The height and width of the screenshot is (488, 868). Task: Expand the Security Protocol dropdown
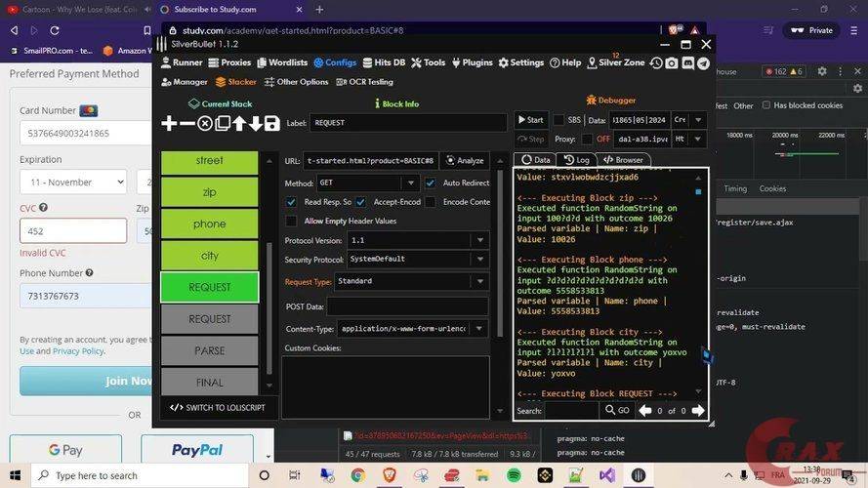(418, 259)
